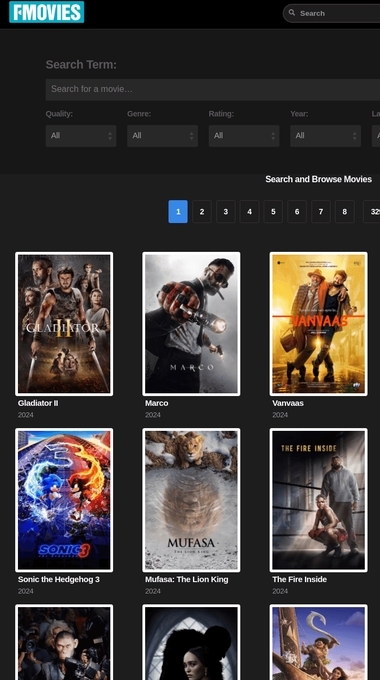Open the animated sailing boat poster

[x=318, y=642]
